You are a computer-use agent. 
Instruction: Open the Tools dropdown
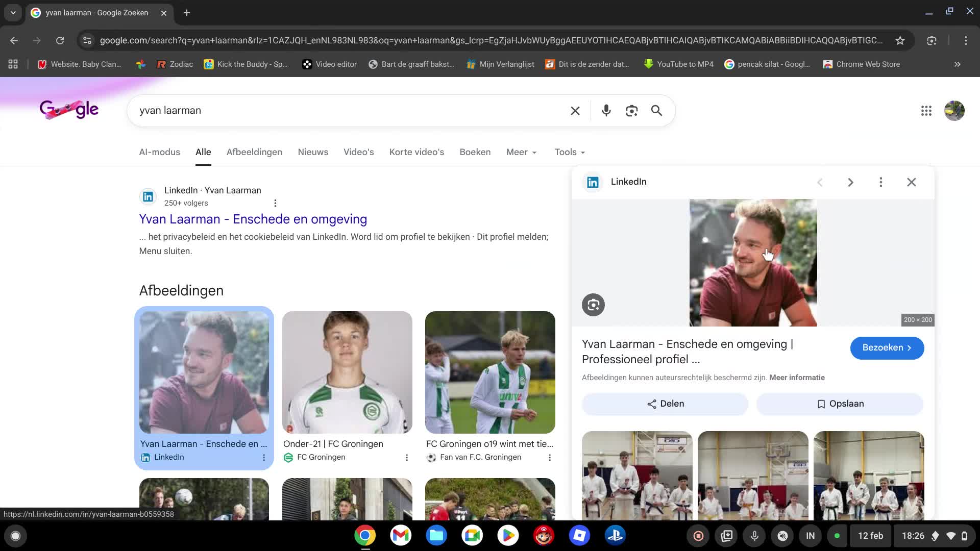(x=569, y=152)
